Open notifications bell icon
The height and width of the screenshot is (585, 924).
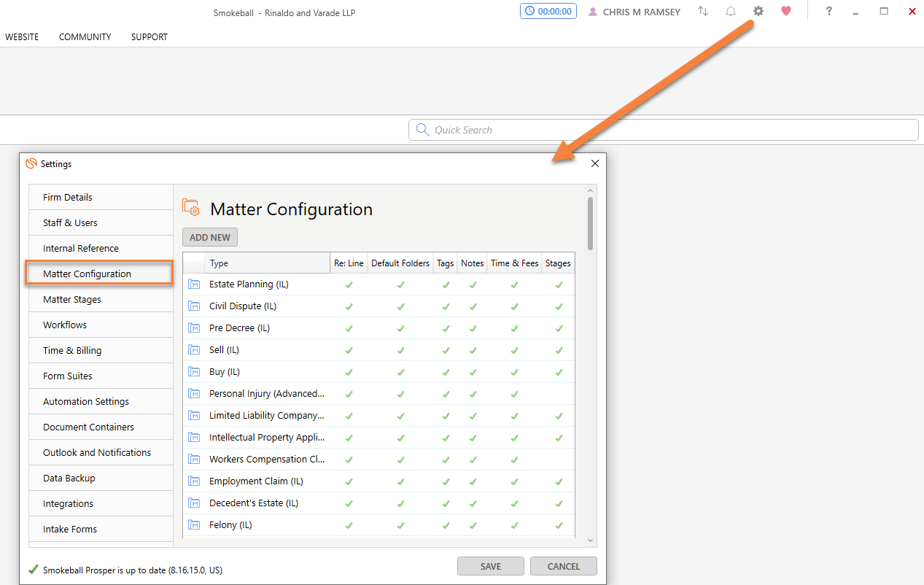731,12
